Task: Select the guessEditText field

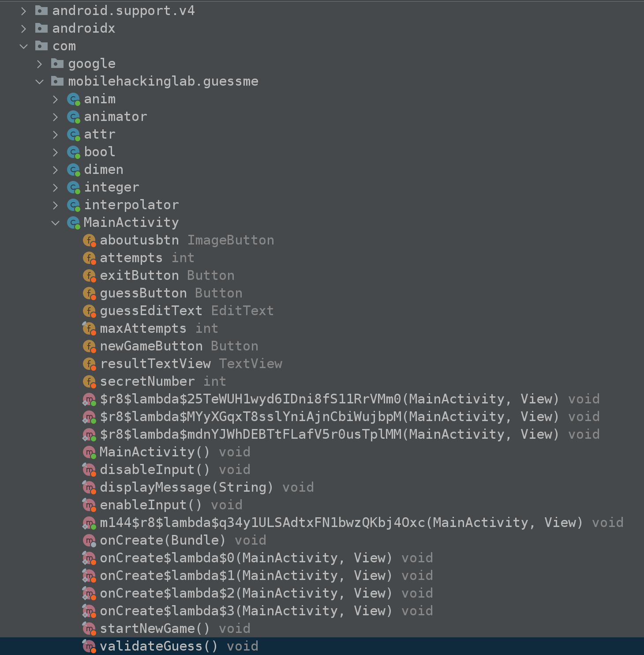Action: (151, 311)
